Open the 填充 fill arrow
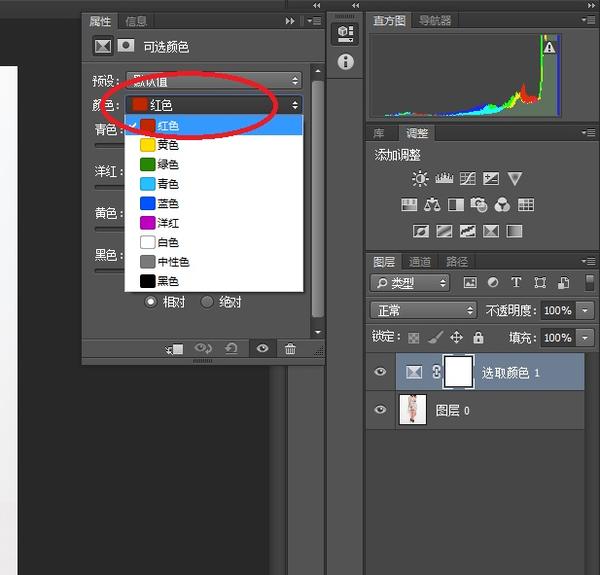 [x=585, y=338]
